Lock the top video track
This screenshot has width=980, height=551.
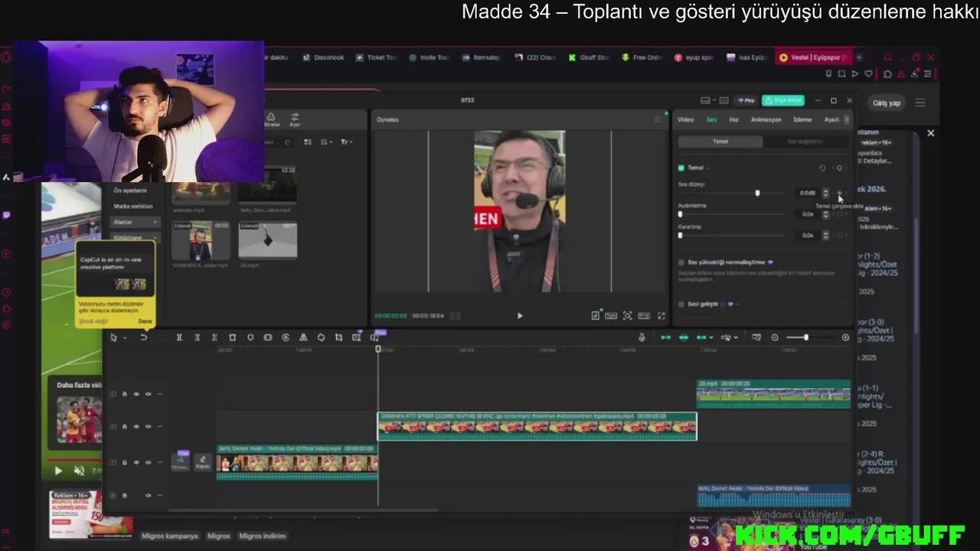tap(125, 394)
